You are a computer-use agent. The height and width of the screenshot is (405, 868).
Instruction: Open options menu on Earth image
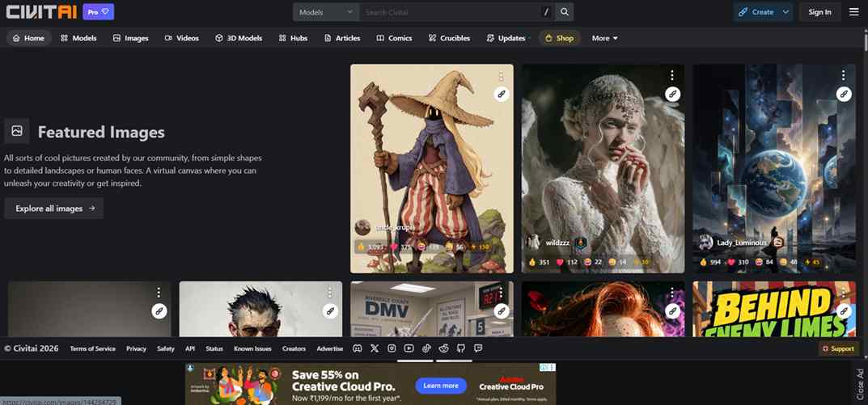(x=843, y=76)
